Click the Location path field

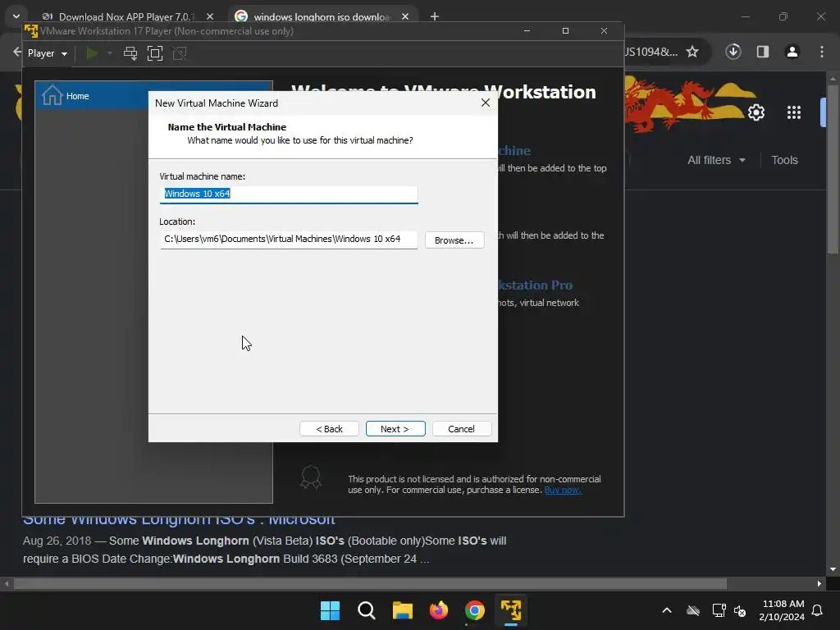pos(288,239)
